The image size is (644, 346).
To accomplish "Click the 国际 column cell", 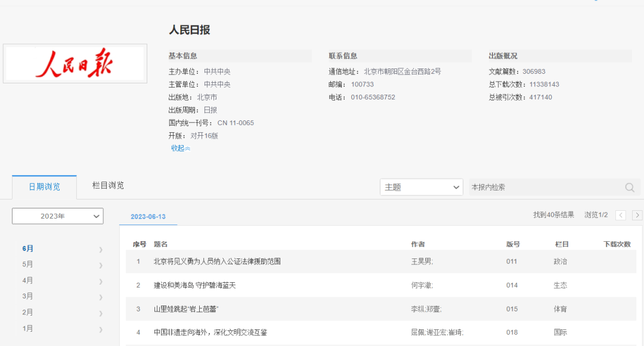I will click(560, 332).
